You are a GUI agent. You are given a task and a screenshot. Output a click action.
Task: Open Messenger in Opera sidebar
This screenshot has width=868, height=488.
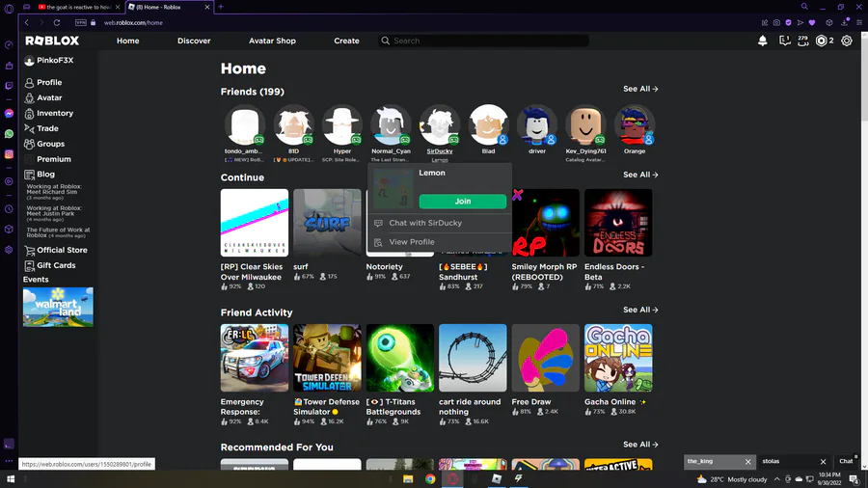(x=9, y=114)
